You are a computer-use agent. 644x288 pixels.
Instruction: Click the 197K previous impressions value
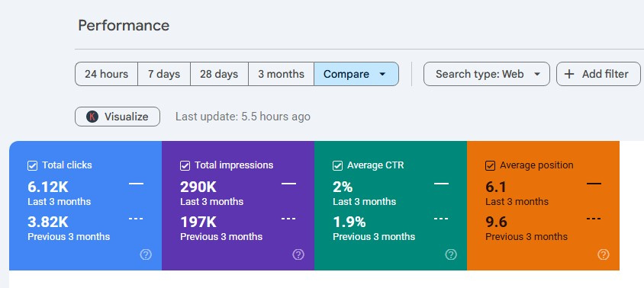pos(198,222)
